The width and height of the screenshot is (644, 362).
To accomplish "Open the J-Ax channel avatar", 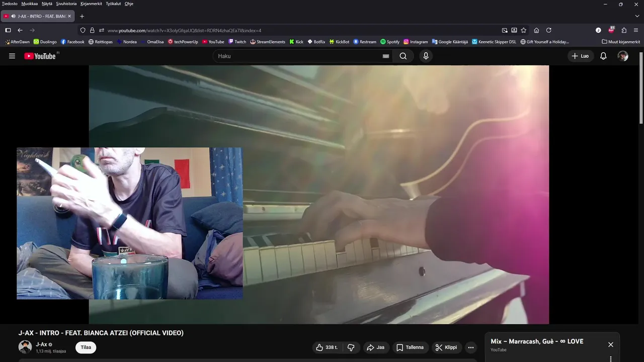I will [x=25, y=347].
